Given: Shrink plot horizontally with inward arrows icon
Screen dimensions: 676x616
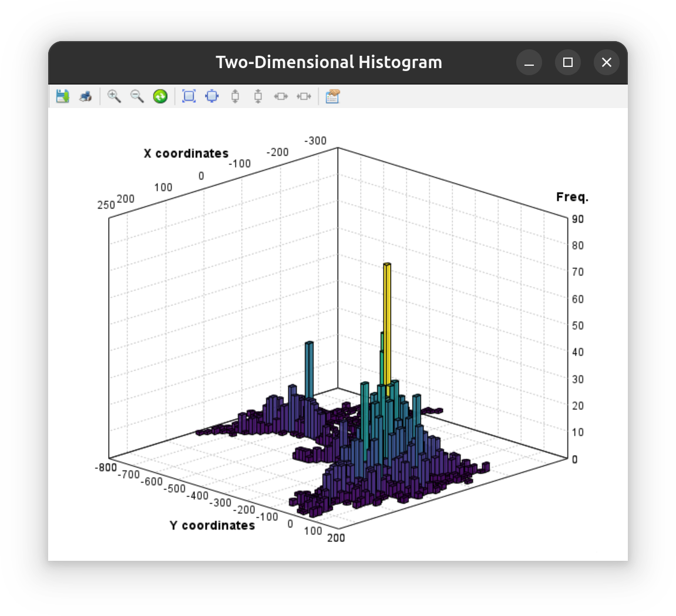Looking at the screenshot, I should tap(304, 96).
